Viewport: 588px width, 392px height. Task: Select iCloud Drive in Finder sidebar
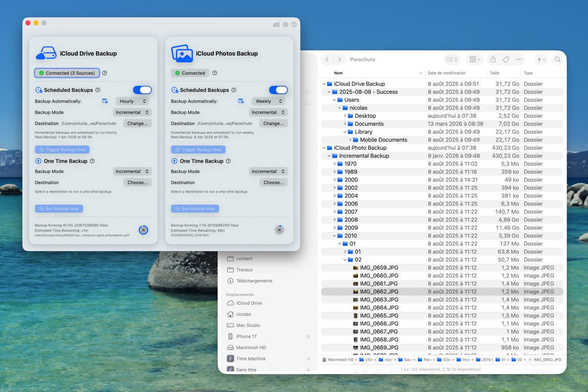click(x=249, y=303)
